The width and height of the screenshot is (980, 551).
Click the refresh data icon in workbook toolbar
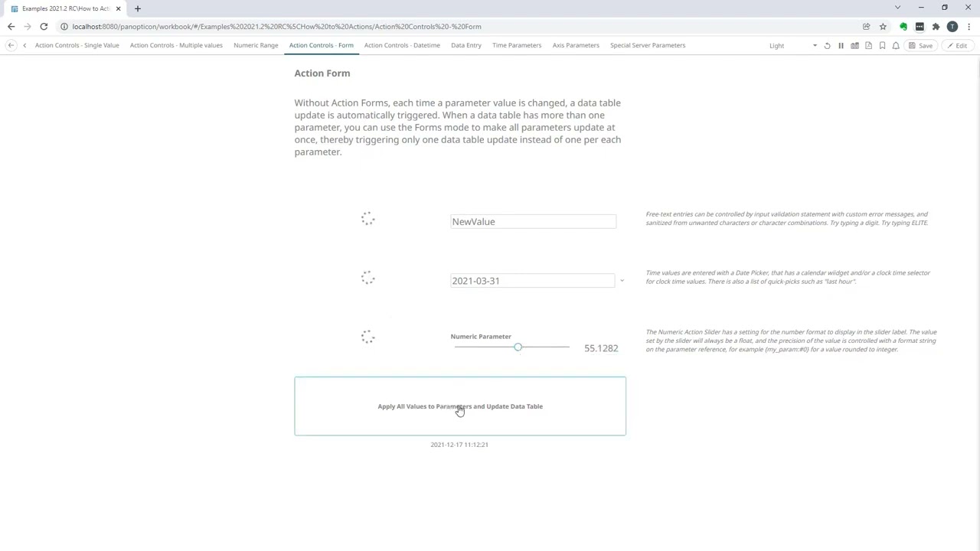point(827,46)
